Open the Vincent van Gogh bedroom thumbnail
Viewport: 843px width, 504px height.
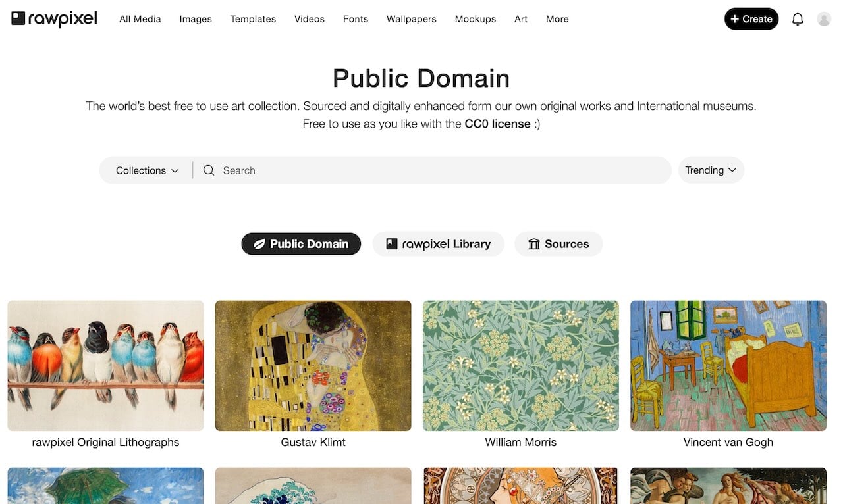[728, 366]
